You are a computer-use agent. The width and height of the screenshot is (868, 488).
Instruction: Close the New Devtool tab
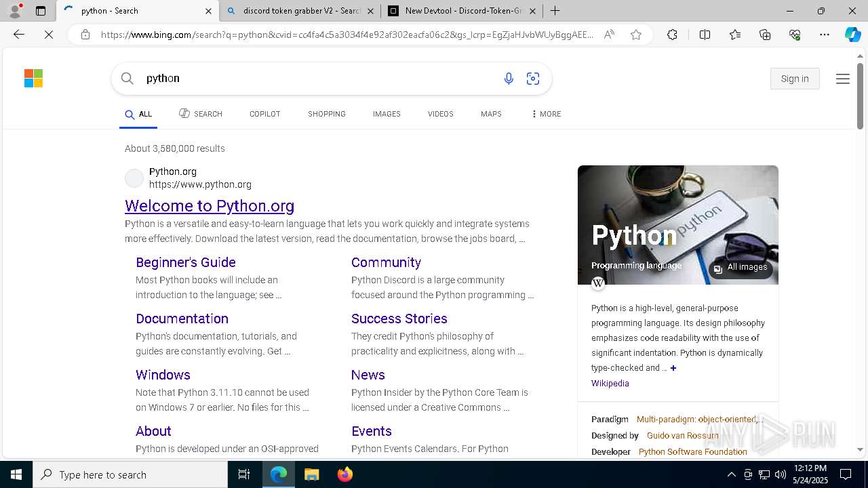[x=532, y=11]
